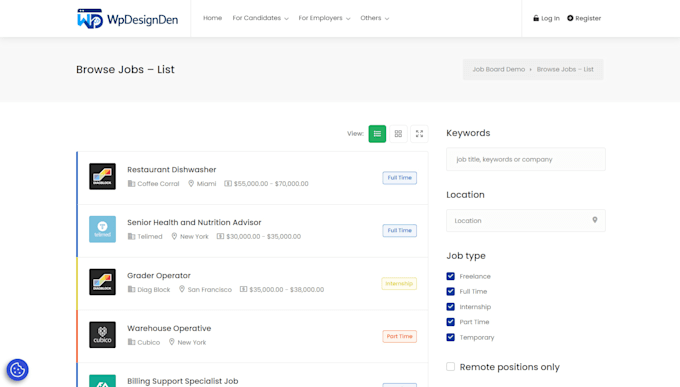
Task: Click the Log In link
Action: [x=546, y=18]
